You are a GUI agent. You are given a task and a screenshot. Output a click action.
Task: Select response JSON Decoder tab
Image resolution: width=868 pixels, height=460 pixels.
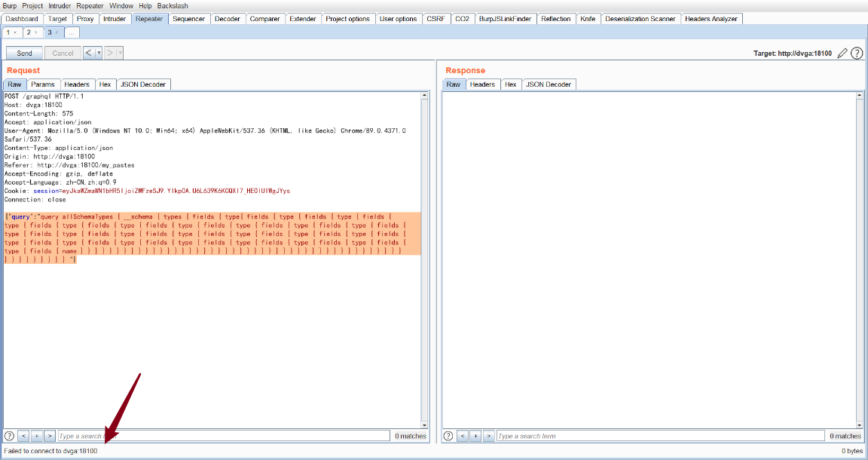click(x=548, y=84)
